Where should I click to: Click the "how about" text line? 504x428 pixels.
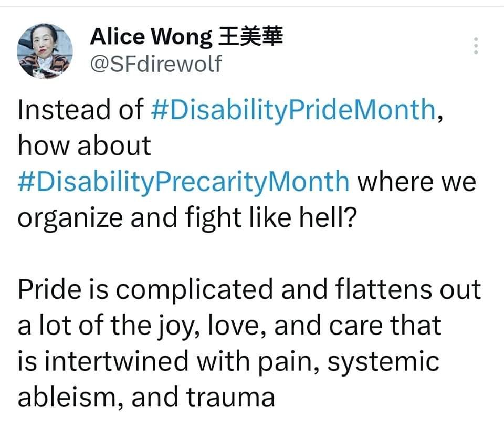pos(84,145)
